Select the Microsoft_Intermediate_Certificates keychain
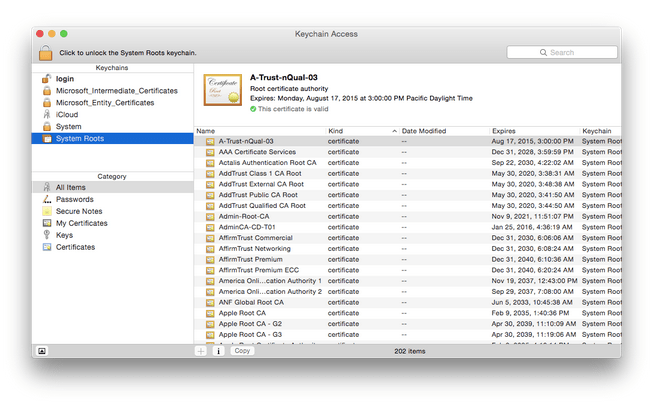 [x=113, y=91]
